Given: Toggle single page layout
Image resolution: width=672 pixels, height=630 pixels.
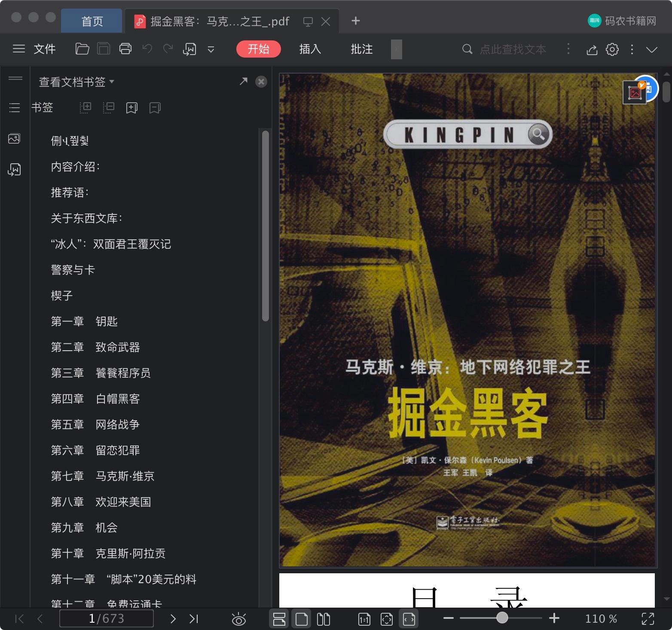Looking at the screenshot, I should click(302, 619).
